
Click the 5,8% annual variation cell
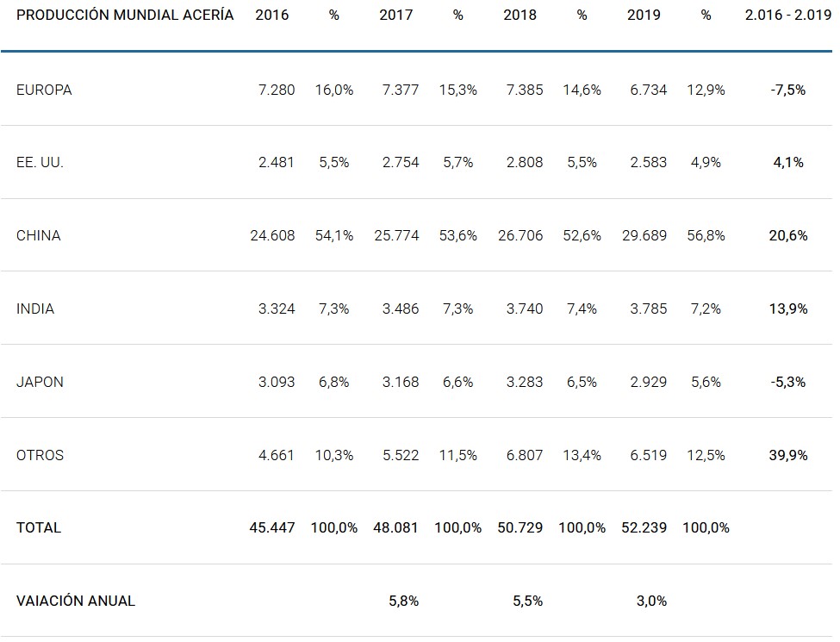tap(403, 601)
